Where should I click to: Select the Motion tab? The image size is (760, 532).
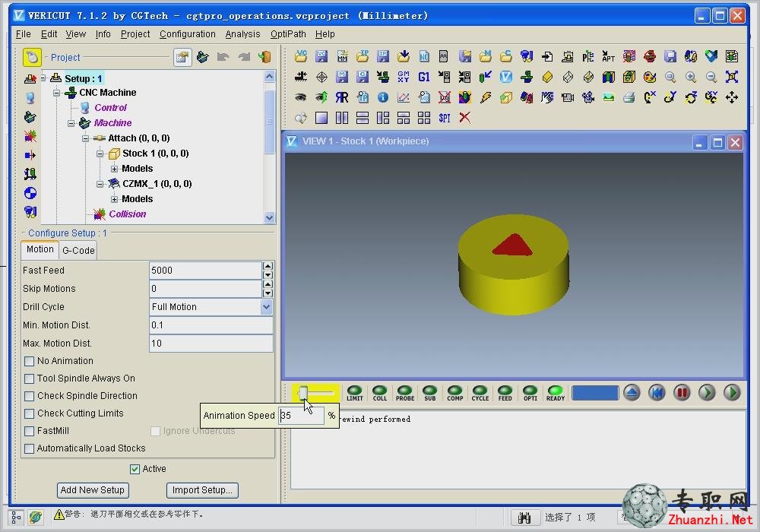pos(40,249)
